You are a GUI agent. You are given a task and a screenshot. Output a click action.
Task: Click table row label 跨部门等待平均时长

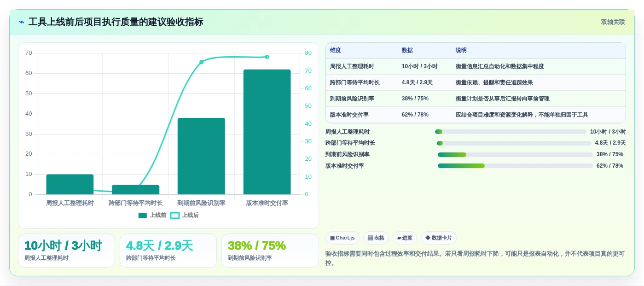(355, 82)
